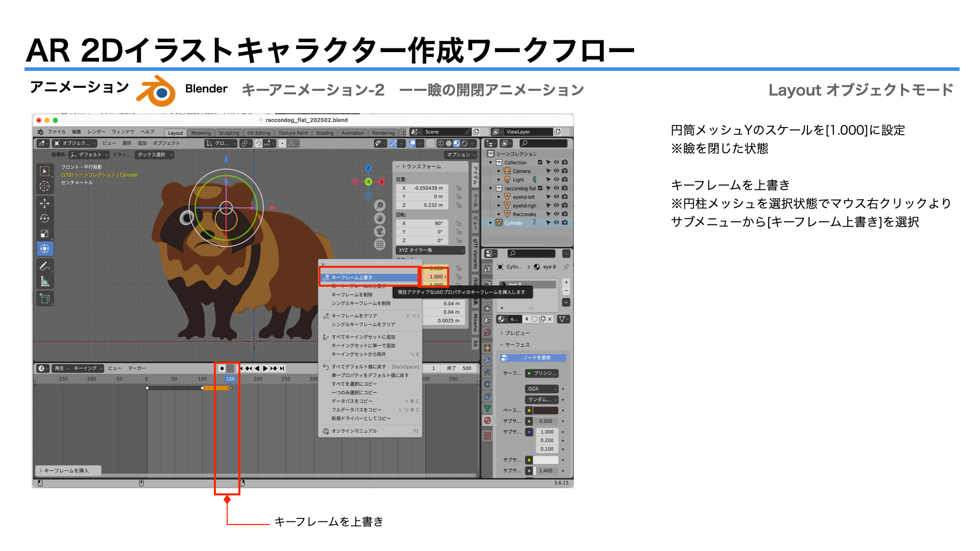The image size is (980, 551).
Task: Click the Blender logo menu icon
Action: (x=40, y=132)
